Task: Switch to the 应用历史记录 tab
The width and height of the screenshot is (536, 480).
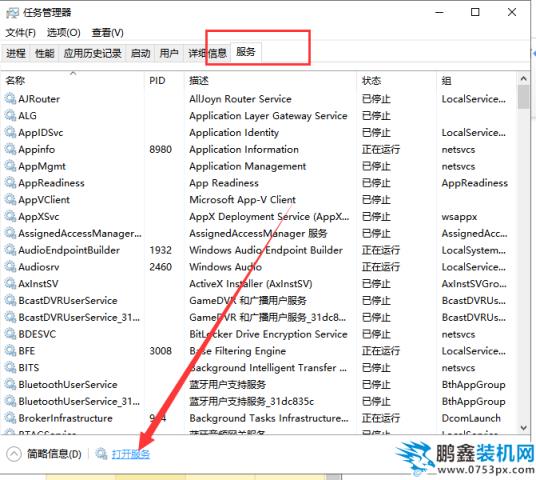Action: point(92,53)
